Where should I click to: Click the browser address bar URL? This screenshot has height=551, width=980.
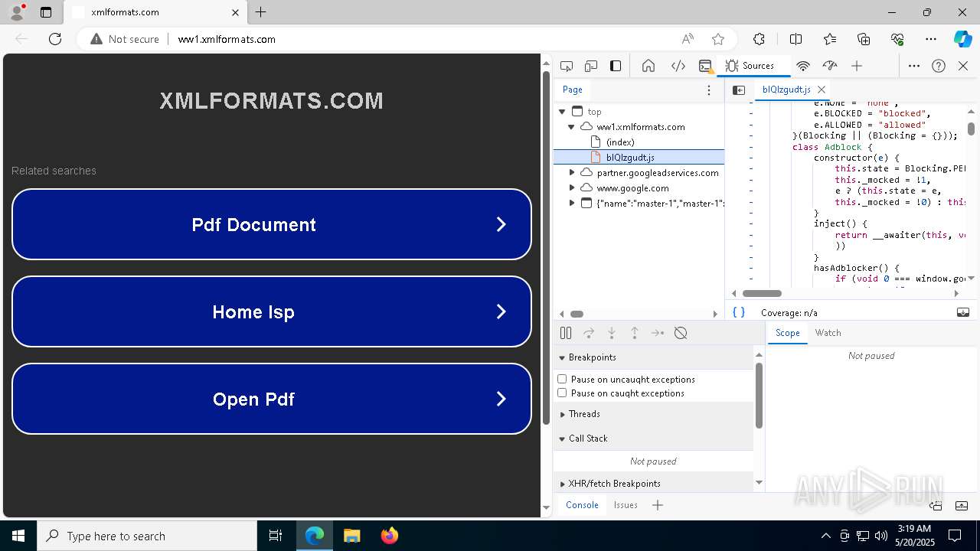[x=227, y=39]
